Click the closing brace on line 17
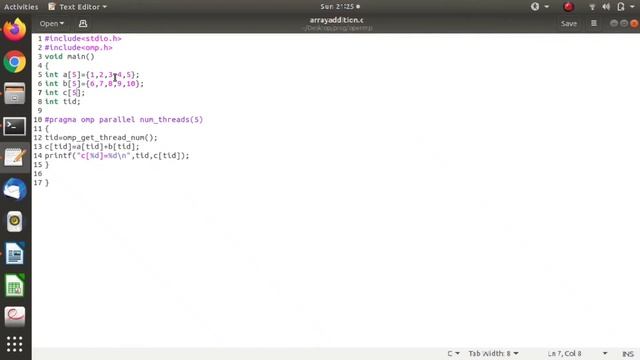640x360 pixels. (47, 182)
